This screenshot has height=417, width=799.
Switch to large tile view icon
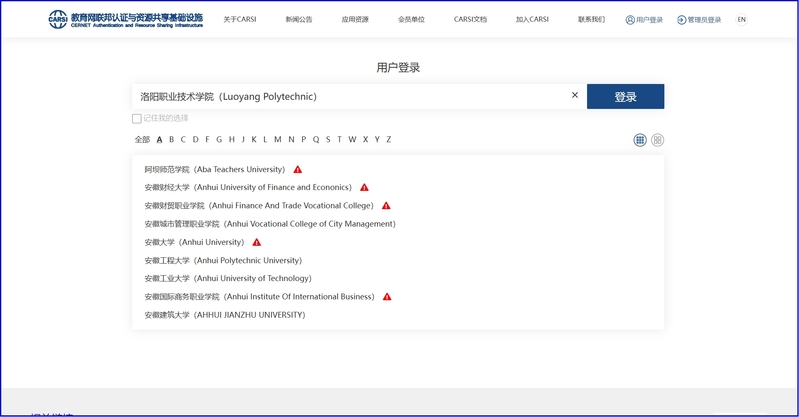point(657,140)
